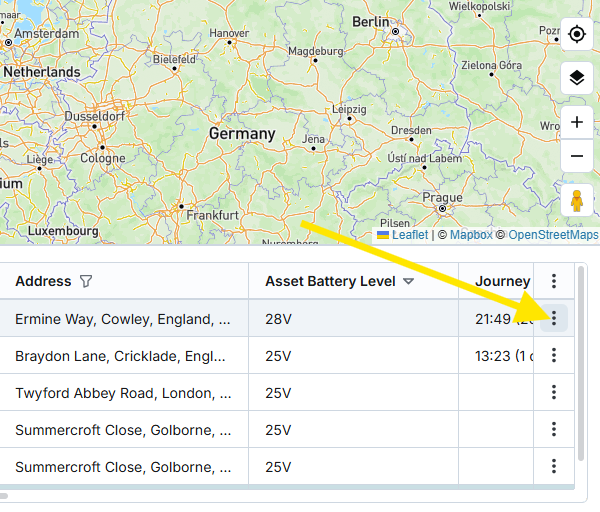This screenshot has height=512, width=600.
Task: Open the map layers selector
Action: (576, 78)
